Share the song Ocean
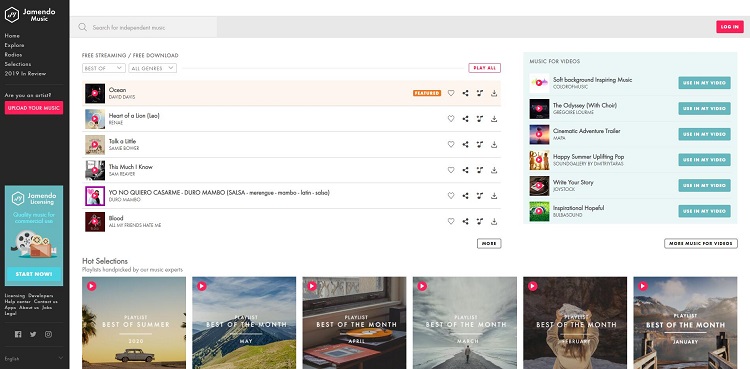Viewport: 750px width, 369px height. pos(465,93)
